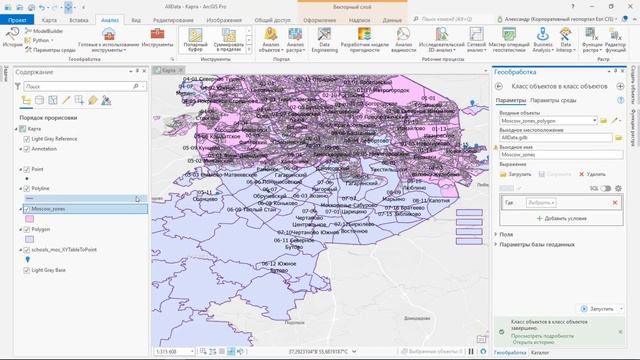Open Network Analysis (Сетевой анализ)

[x=476, y=40]
